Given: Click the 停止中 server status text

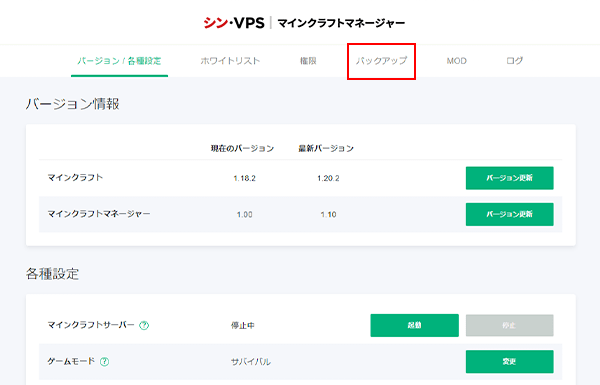Looking at the screenshot, I should tap(243, 325).
